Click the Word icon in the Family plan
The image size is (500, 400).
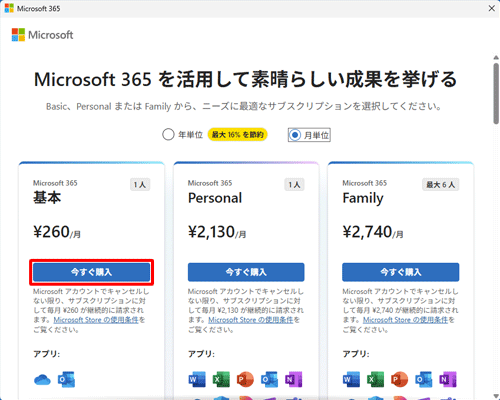[352, 379]
